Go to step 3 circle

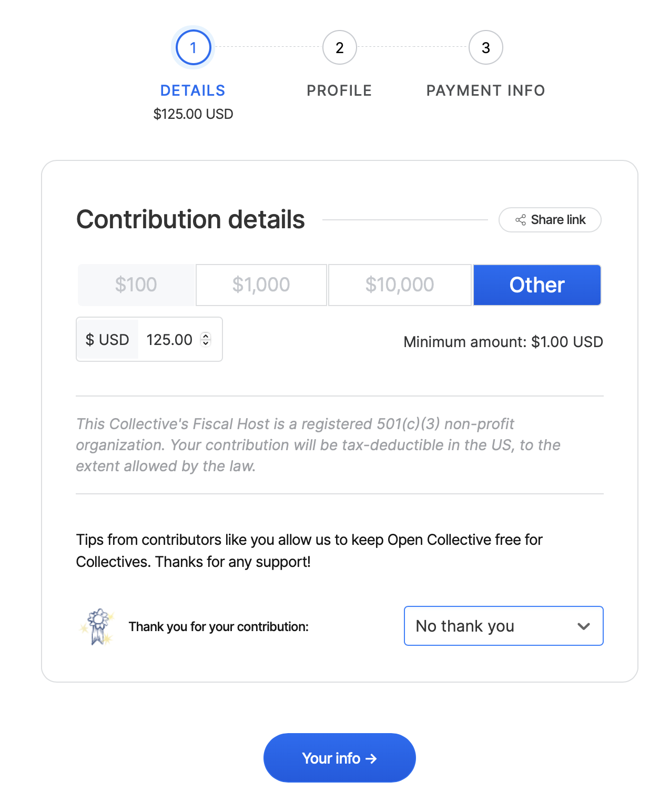tap(485, 47)
